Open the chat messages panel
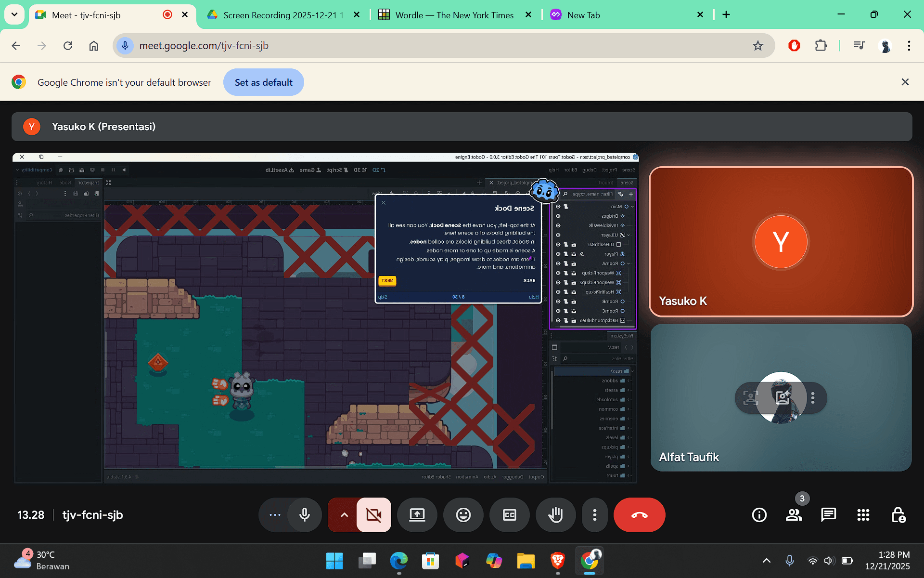Screen dimensions: 924x578 click(828, 515)
